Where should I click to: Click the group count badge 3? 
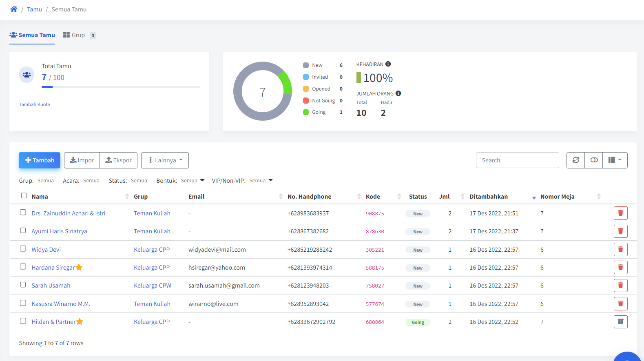coord(93,35)
